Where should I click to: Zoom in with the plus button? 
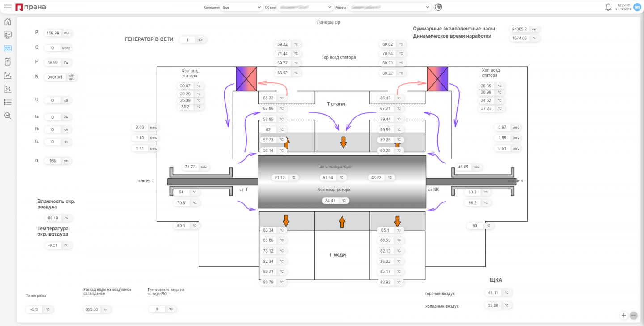(x=624, y=315)
